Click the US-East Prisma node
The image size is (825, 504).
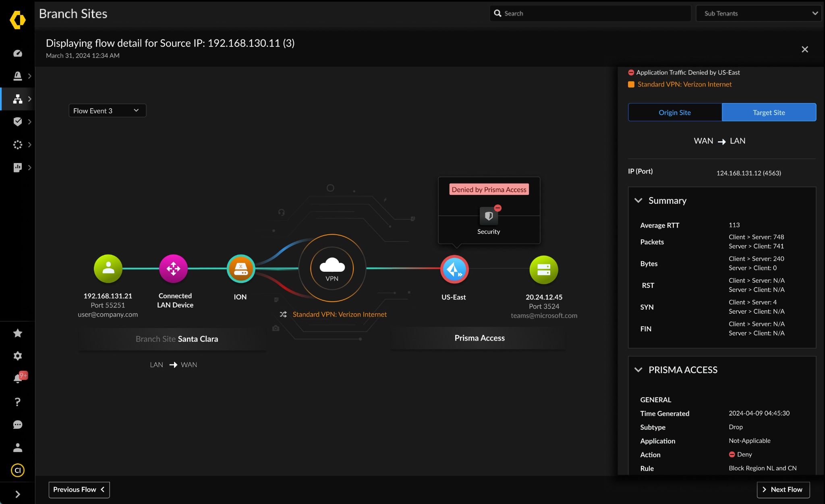point(454,269)
